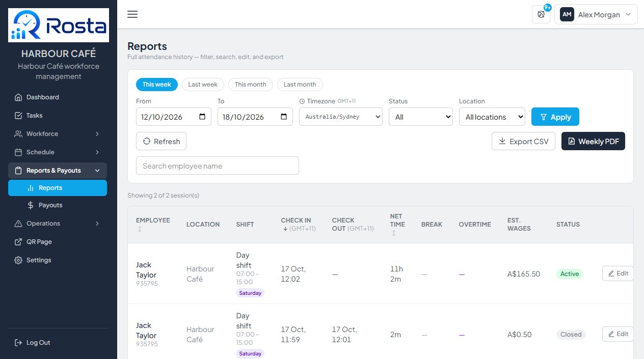Screen dimensions: 644x359
Task: Click the Apply button
Action: [555, 117]
